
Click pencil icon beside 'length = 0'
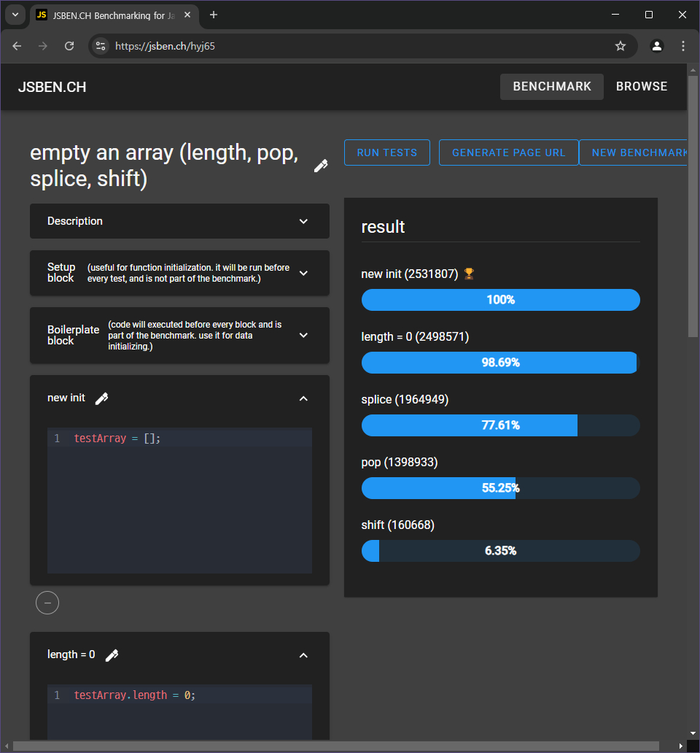[x=112, y=655]
